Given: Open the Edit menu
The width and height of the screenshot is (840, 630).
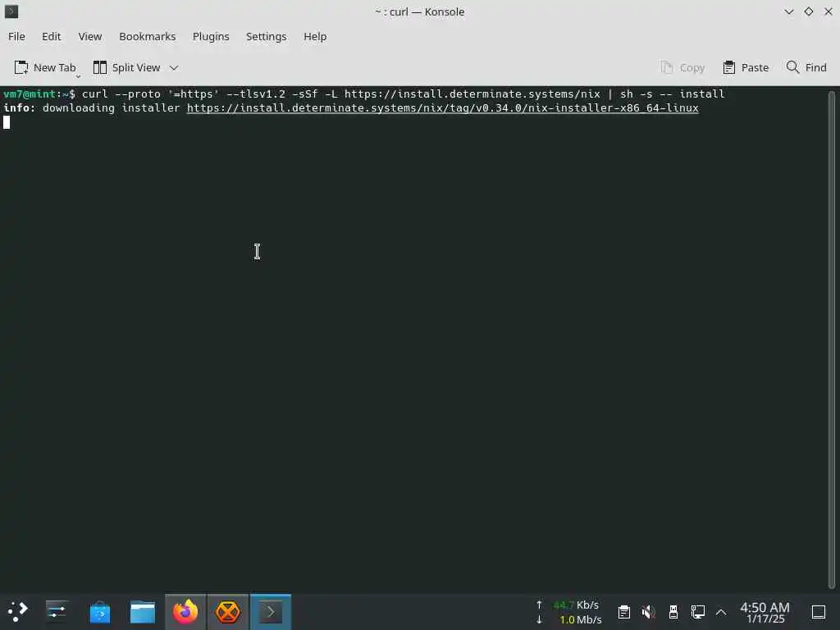Looking at the screenshot, I should (52, 36).
